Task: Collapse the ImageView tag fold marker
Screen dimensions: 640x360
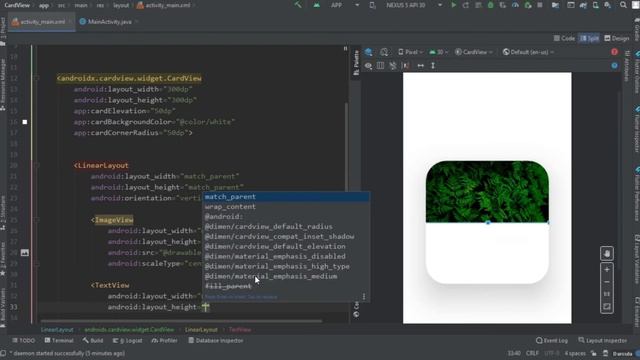Action: tap(36, 220)
